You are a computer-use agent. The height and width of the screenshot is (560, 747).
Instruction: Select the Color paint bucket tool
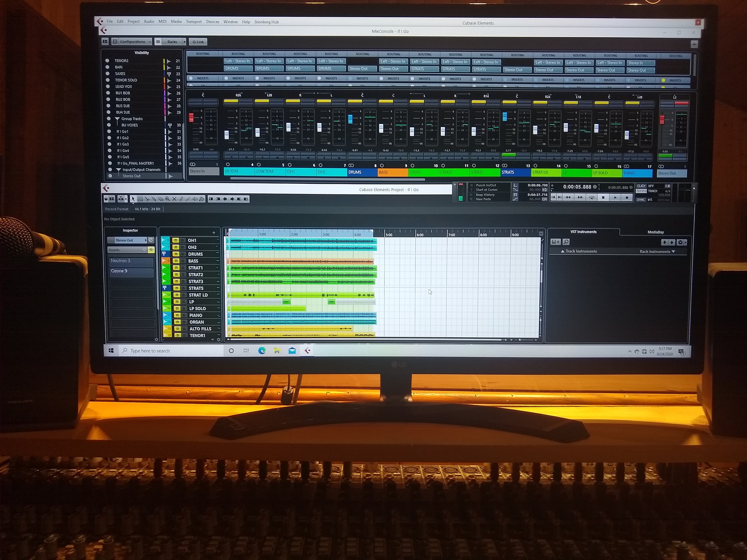click(x=202, y=199)
